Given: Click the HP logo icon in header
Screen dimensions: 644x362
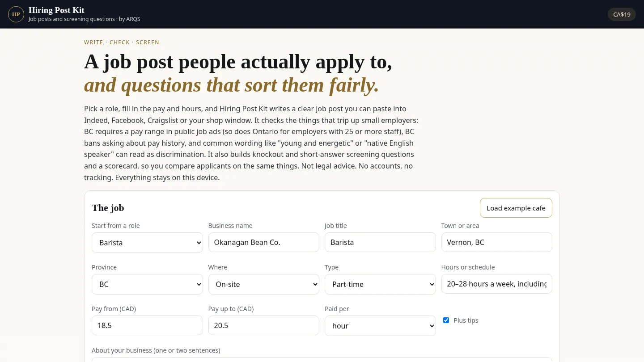Looking at the screenshot, I should click(16, 14).
